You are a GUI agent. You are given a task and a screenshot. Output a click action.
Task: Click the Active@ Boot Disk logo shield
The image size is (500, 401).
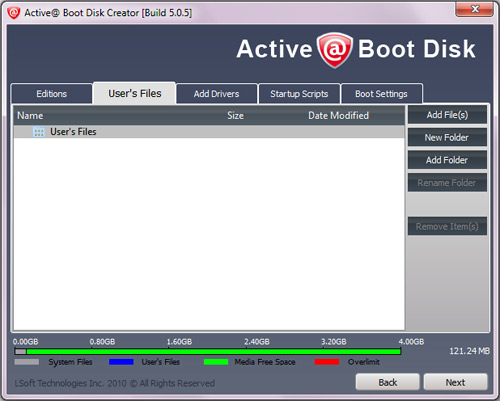tap(335, 50)
